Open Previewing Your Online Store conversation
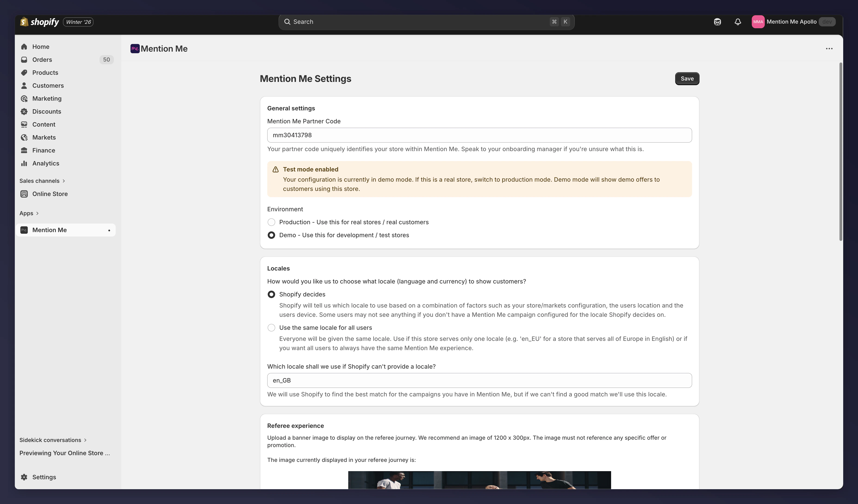 [65, 453]
